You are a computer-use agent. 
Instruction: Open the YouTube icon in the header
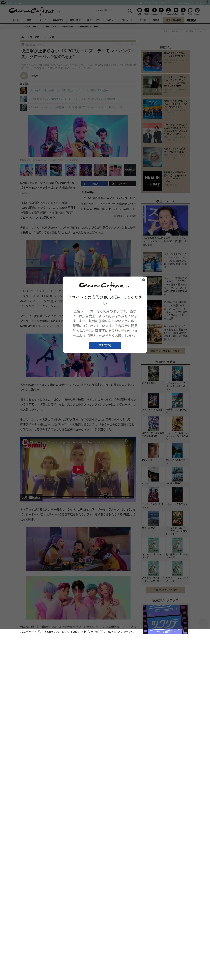click(176, 10)
